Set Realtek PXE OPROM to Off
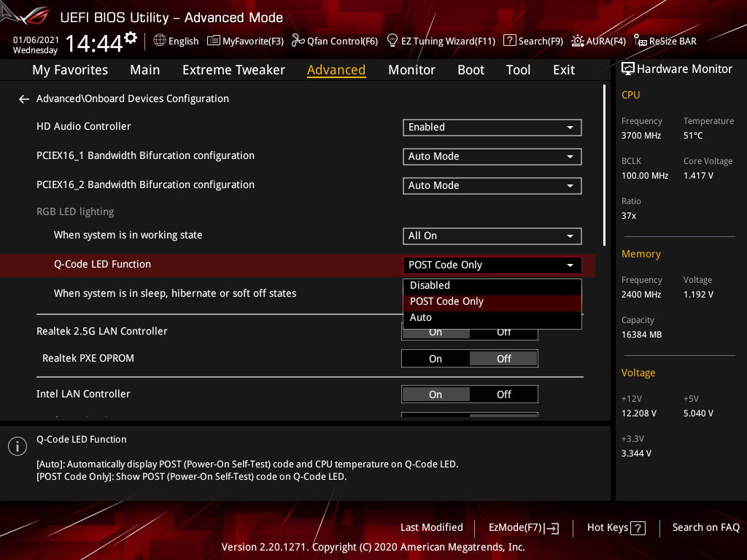Screen dimensions: 747x560 click(x=503, y=359)
